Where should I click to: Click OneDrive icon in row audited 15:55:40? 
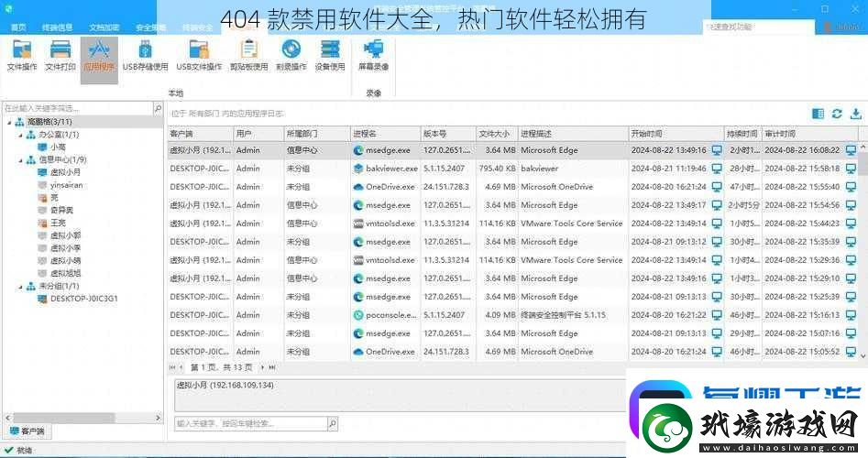point(358,187)
